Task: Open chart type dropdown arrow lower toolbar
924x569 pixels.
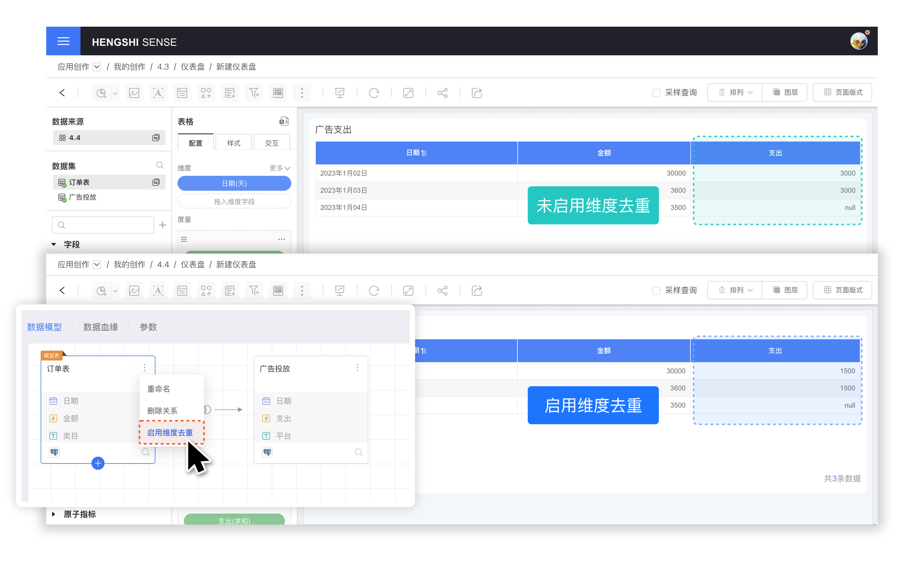Action: (116, 291)
